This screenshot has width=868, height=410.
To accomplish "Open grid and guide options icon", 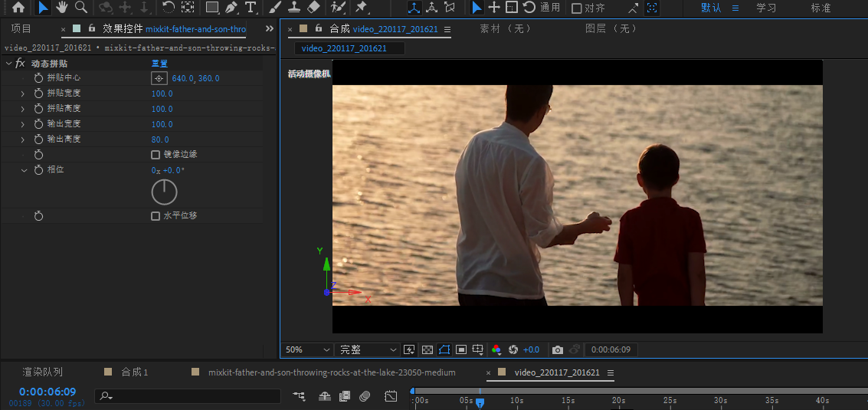I will tap(478, 349).
